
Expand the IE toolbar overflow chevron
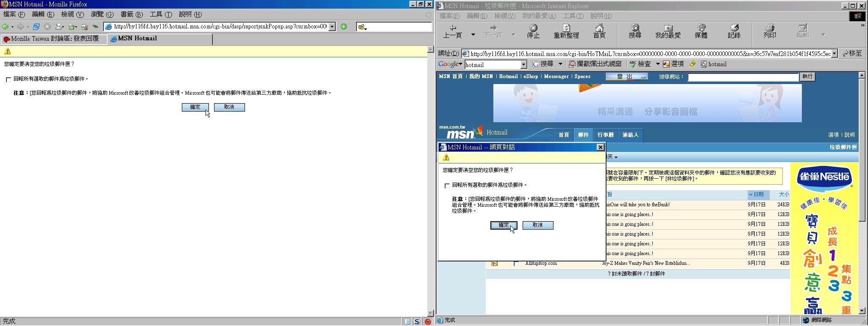tap(862, 25)
